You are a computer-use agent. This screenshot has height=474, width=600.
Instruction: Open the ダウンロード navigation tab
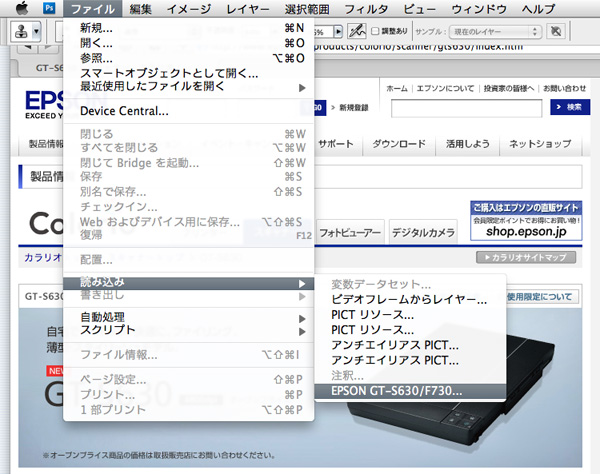(399, 143)
